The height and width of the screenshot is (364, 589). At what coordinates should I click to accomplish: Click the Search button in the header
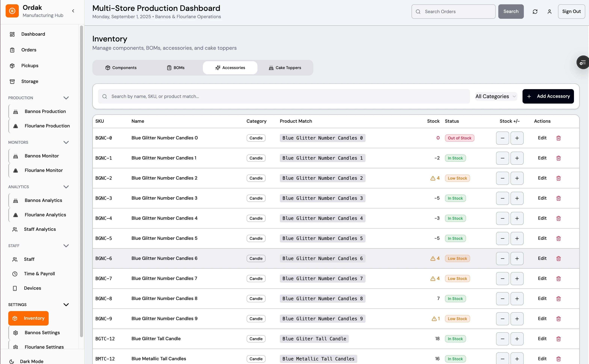[511, 12]
